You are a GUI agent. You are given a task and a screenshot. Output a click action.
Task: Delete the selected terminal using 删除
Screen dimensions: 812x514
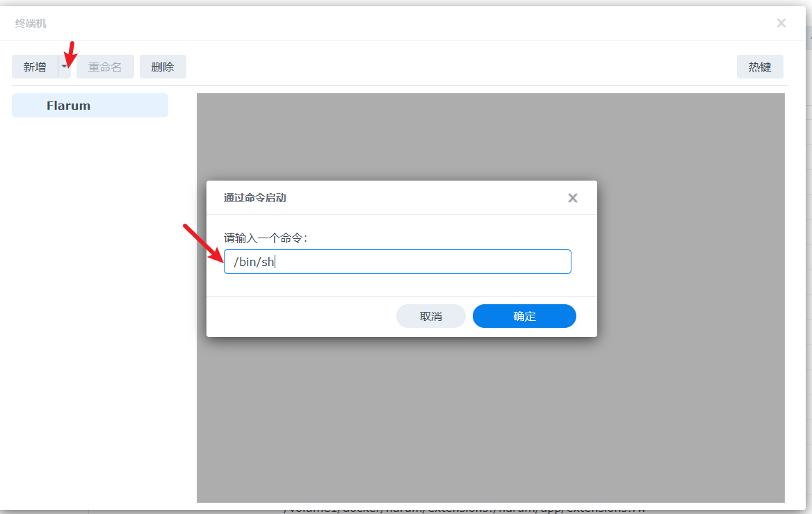[163, 66]
